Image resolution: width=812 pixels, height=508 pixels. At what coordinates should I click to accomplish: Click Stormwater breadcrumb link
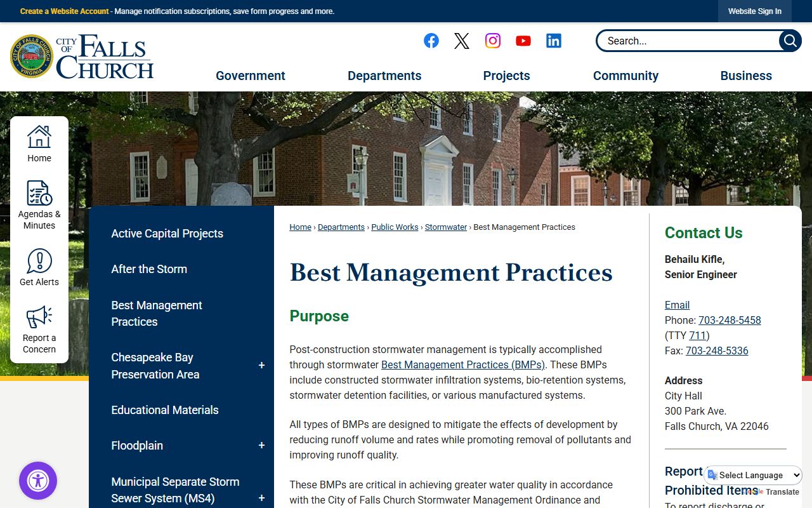(x=446, y=227)
